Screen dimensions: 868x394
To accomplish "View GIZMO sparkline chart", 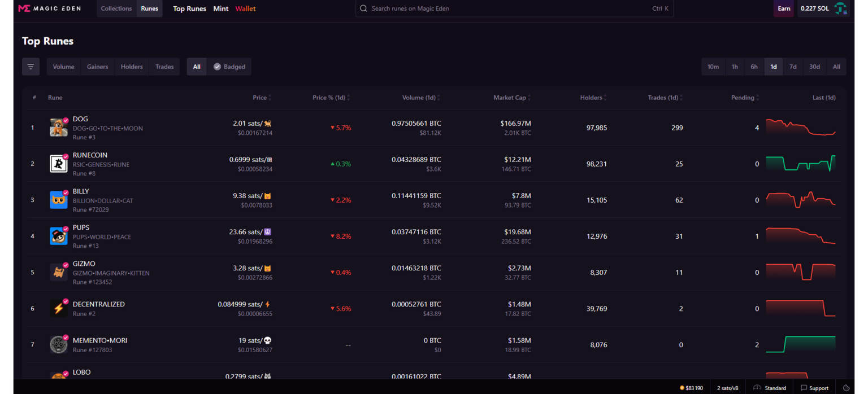I will [800, 272].
